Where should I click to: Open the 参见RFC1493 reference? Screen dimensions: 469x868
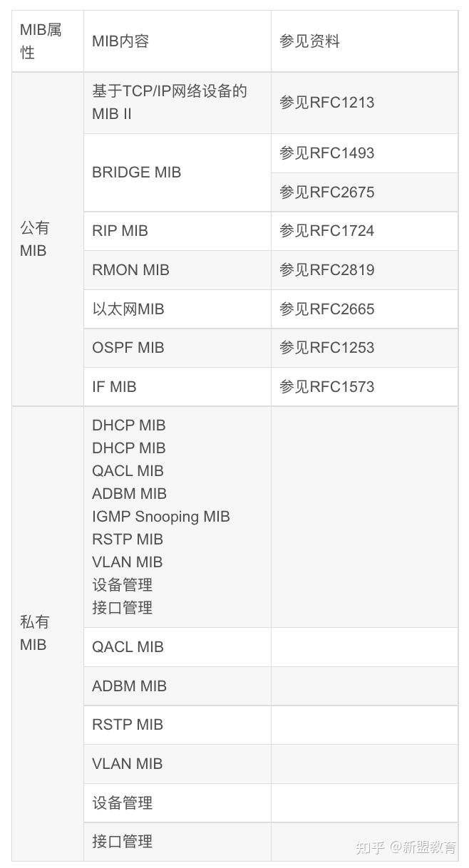point(326,153)
